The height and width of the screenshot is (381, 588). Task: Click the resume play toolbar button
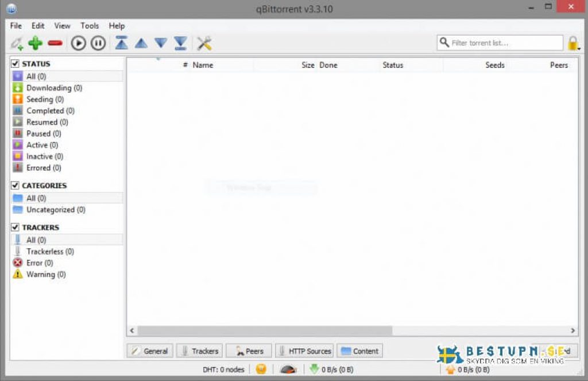click(78, 43)
